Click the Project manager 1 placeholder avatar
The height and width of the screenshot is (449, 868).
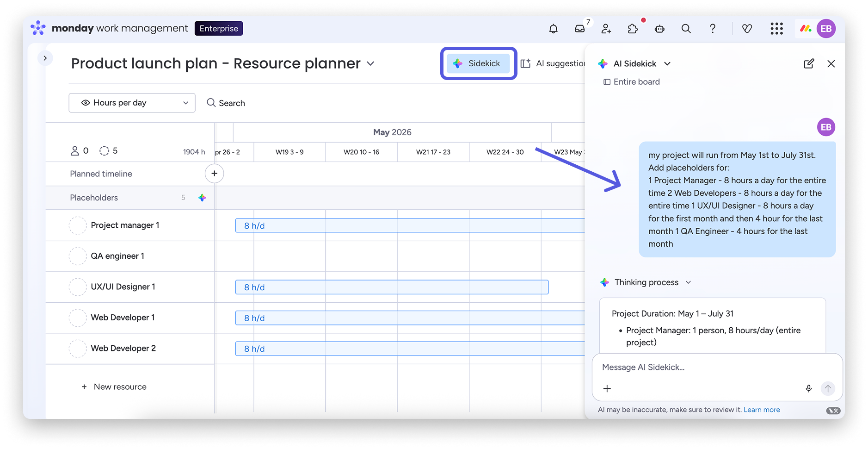(x=78, y=225)
